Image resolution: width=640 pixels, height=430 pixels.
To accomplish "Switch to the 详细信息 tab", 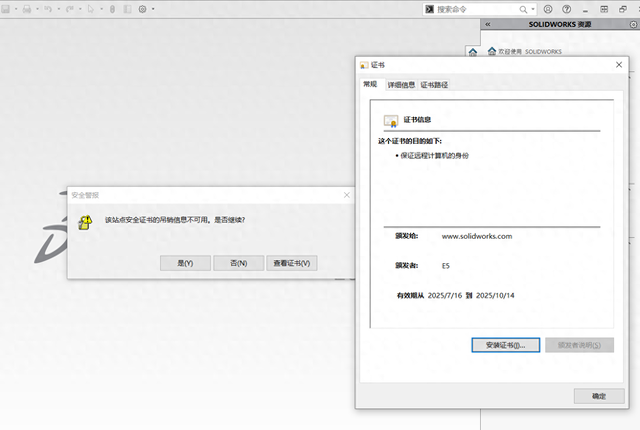I will 401,85.
